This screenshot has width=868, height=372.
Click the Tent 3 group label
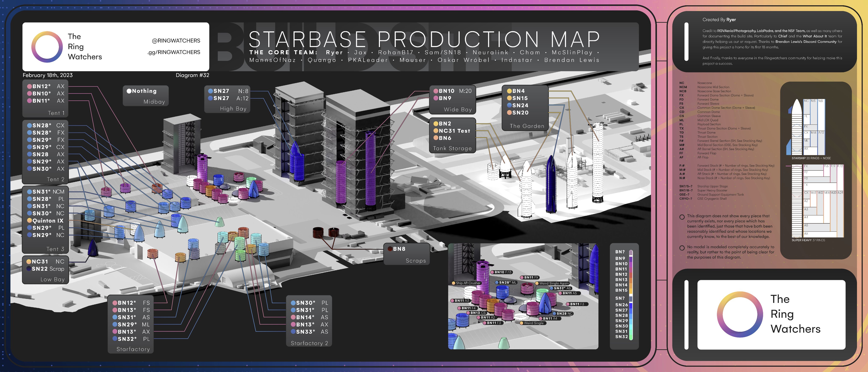pos(55,249)
